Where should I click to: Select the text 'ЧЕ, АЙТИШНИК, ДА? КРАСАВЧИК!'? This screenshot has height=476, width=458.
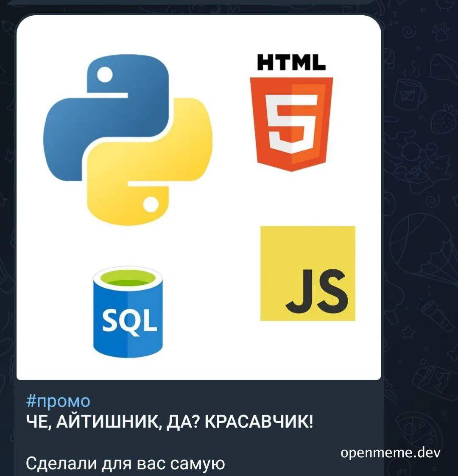point(169,422)
